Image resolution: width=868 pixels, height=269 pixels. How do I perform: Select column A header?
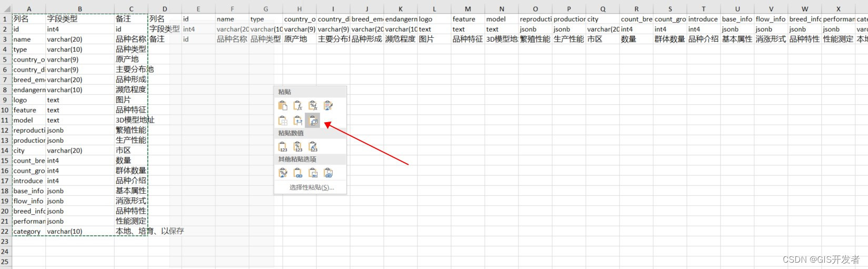point(29,9)
